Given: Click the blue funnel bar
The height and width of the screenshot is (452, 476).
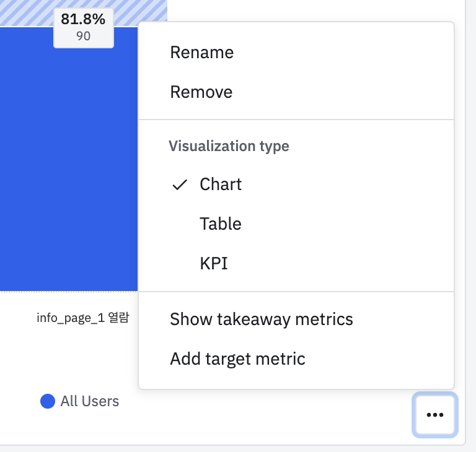Looking at the screenshot, I should coord(69,159).
